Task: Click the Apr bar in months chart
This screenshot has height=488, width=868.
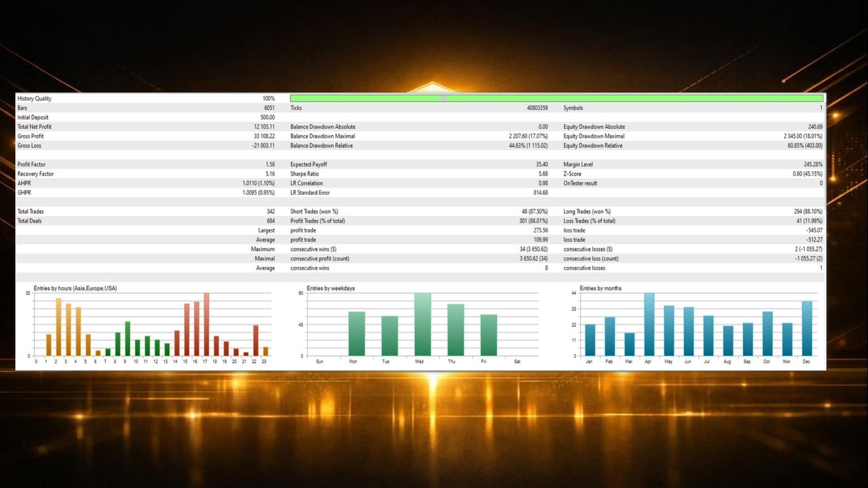Action: tap(649, 324)
